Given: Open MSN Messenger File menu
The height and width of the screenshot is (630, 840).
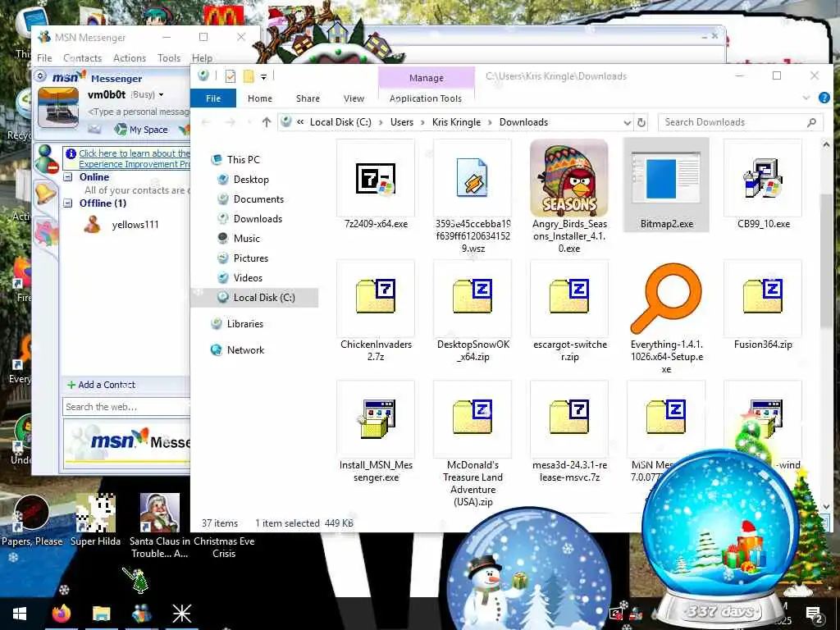Looking at the screenshot, I should (44, 58).
